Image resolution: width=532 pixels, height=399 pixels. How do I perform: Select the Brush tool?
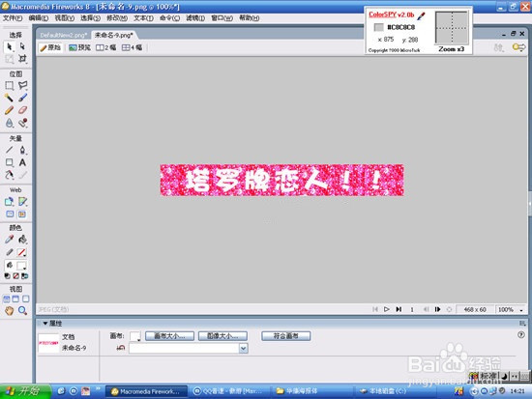pyautogui.click(x=22, y=98)
